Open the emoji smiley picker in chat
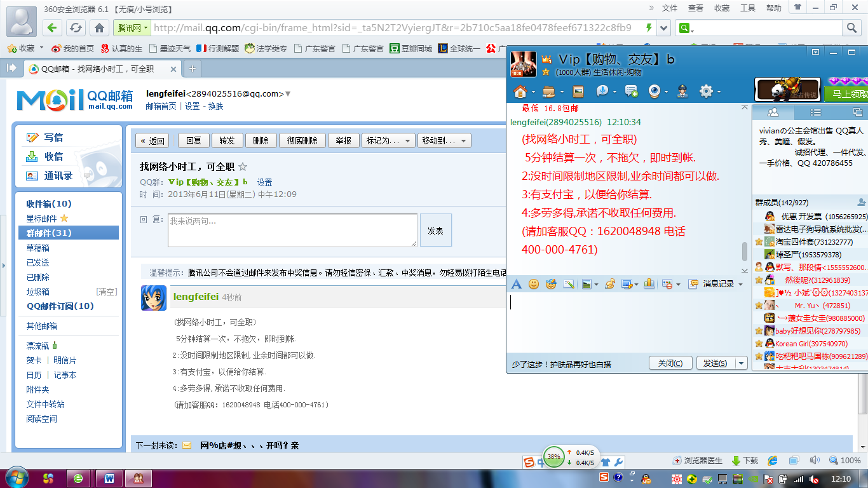The image size is (868, 488). point(534,284)
